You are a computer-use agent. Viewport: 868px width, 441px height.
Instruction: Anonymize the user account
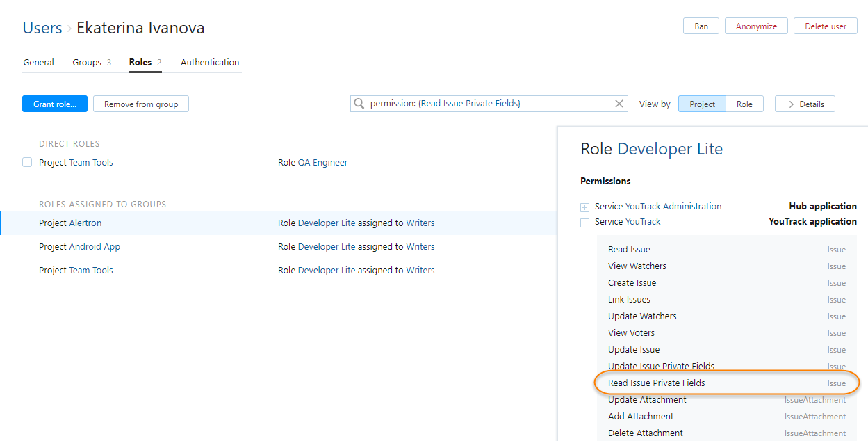tap(756, 26)
